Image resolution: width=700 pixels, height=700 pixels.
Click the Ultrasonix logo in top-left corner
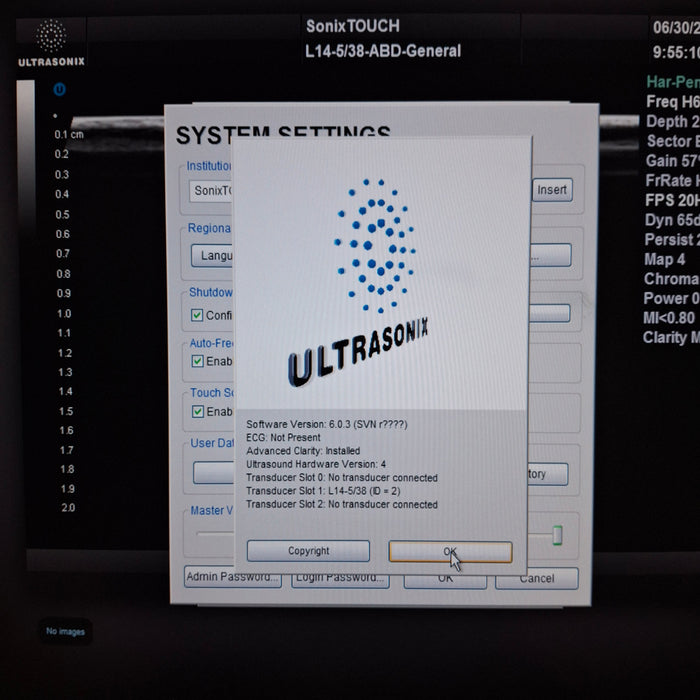51,43
